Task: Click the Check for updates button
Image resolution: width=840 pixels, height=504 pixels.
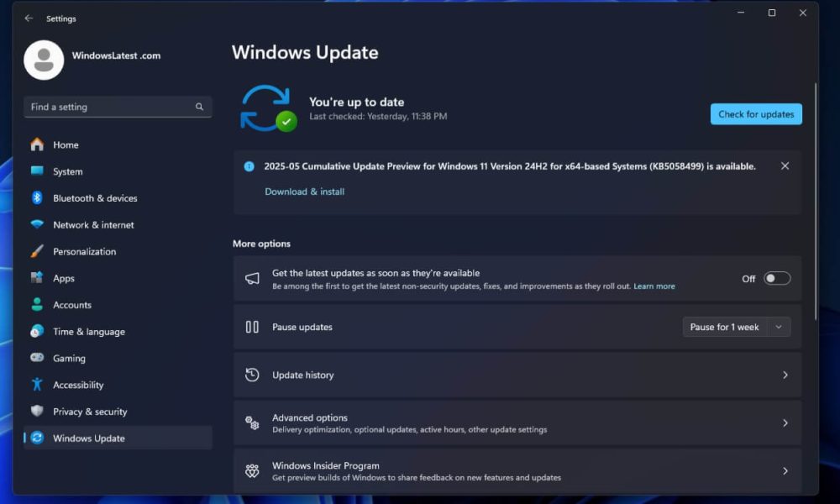Action: click(755, 113)
